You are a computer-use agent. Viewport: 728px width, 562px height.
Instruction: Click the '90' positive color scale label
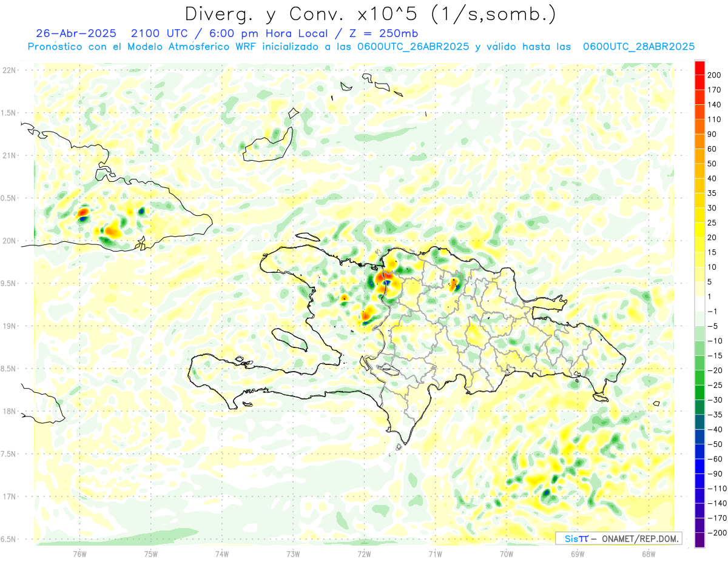pyautogui.click(x=713, y=134)
